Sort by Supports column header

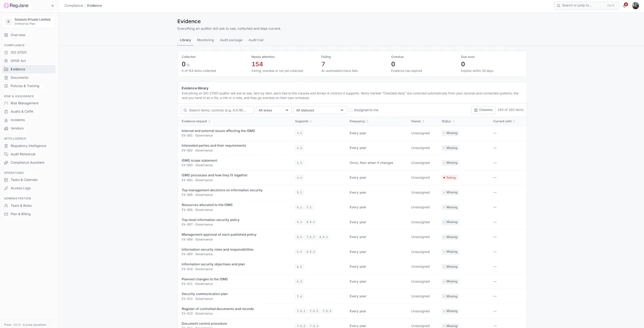pos(303,121)
